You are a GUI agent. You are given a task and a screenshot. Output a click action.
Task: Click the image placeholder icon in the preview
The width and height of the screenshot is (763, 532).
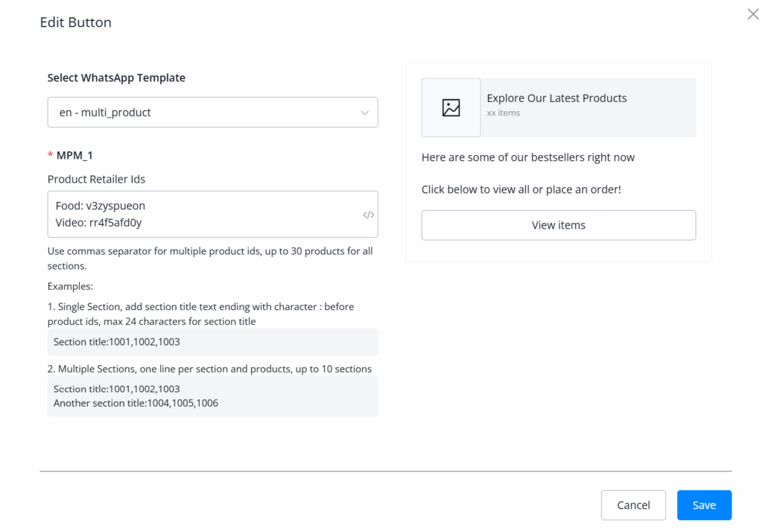(x=451, y=107)
